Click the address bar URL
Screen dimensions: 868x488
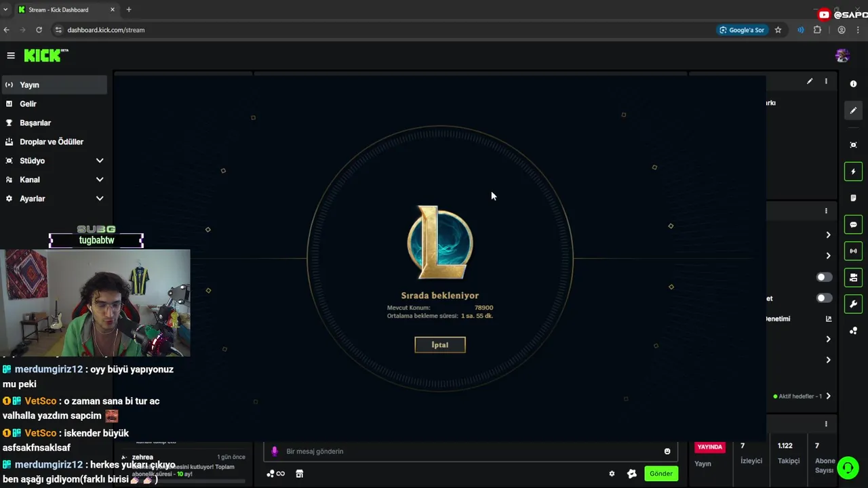tap(106, 30)
